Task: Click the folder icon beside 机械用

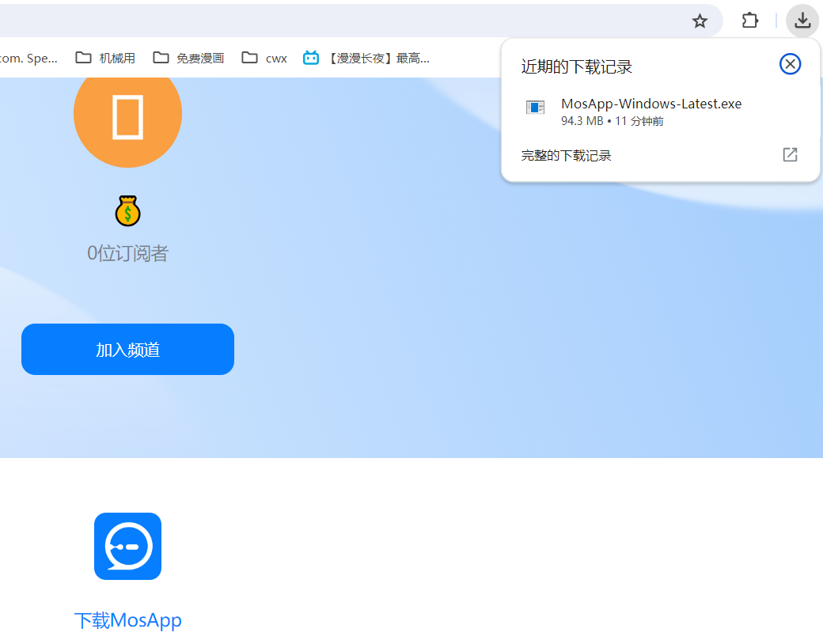Action: 83,58
